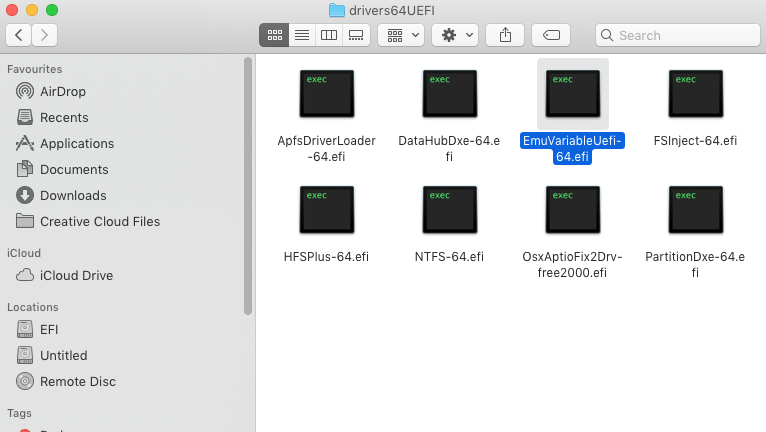Select the ApfsDriverLoader-64.efi exec icon
The height and width of the screenshot is (432, 766).
[327, 93]
